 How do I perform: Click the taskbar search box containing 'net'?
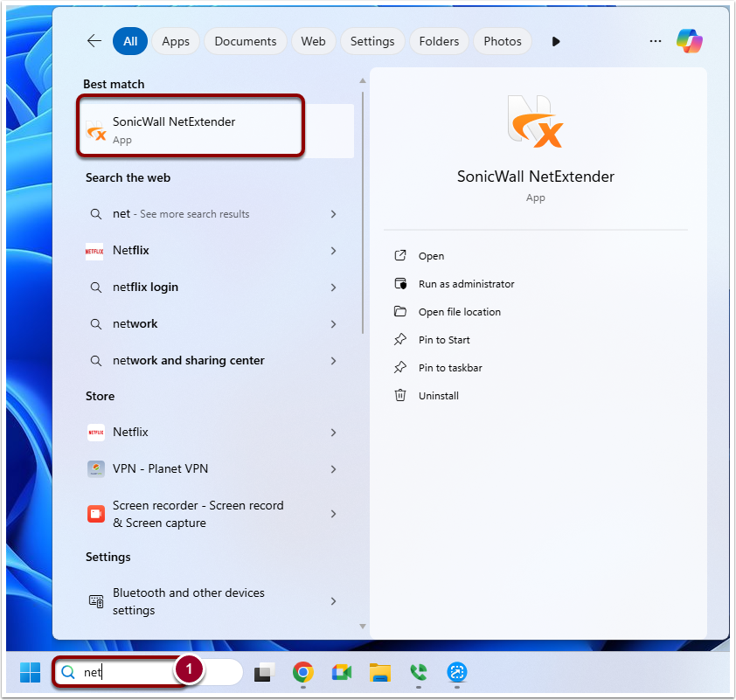tap(148, 672)
